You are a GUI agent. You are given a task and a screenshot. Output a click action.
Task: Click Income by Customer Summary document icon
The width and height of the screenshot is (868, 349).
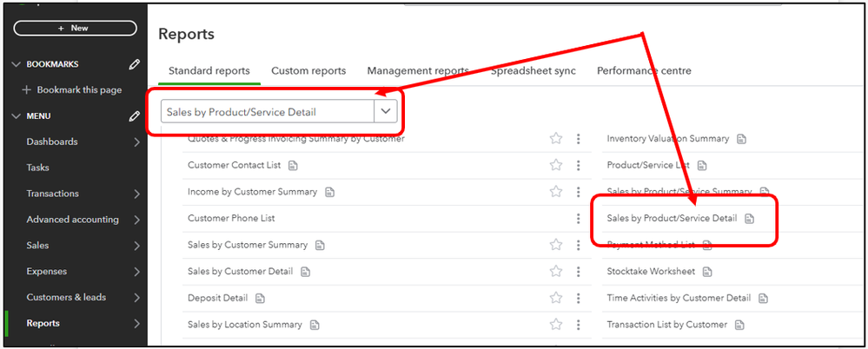330,193
